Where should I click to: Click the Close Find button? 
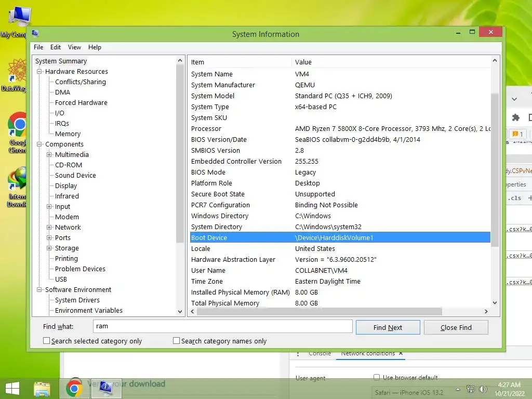coord(456,327)
